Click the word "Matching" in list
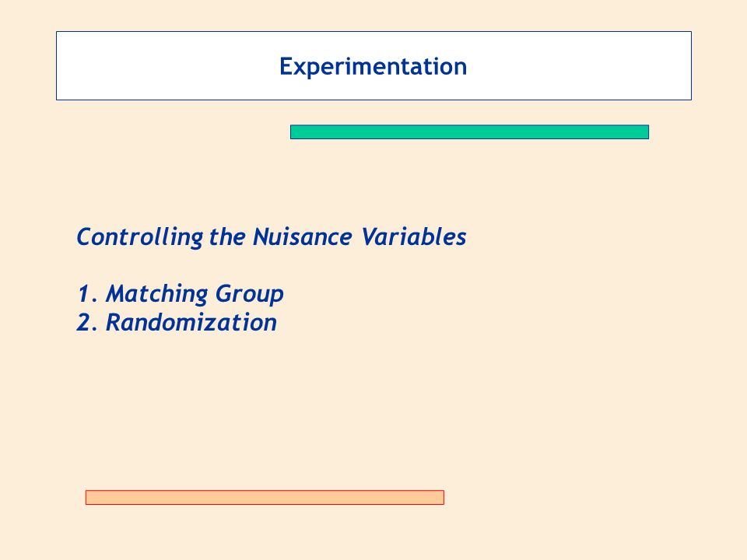Screen dimensions: 747x560 156,294
